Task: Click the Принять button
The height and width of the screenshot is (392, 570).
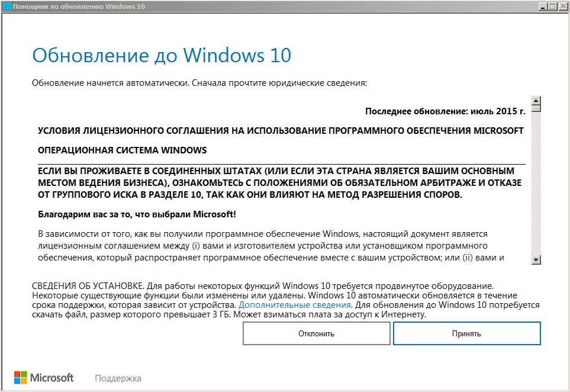Action: point(467,333)
